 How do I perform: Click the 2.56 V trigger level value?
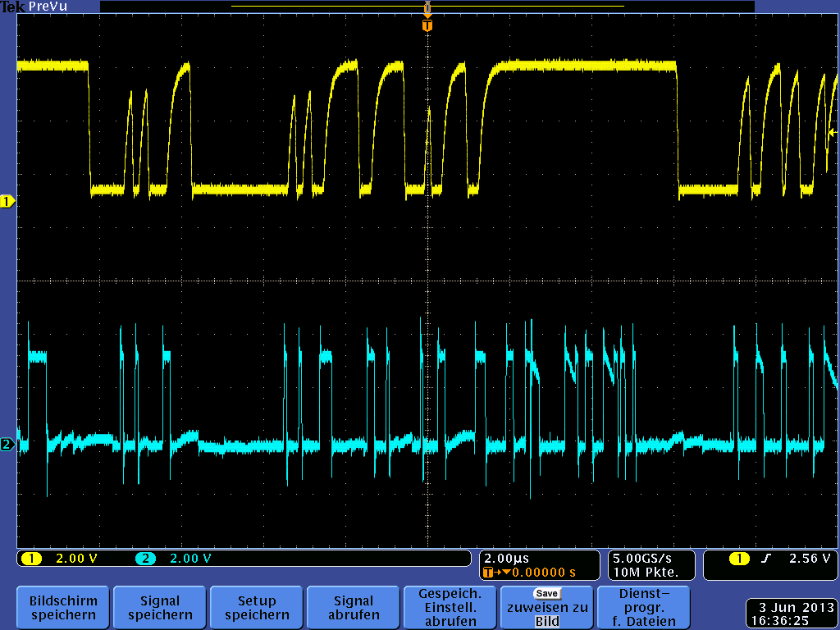tap(809, 559)
